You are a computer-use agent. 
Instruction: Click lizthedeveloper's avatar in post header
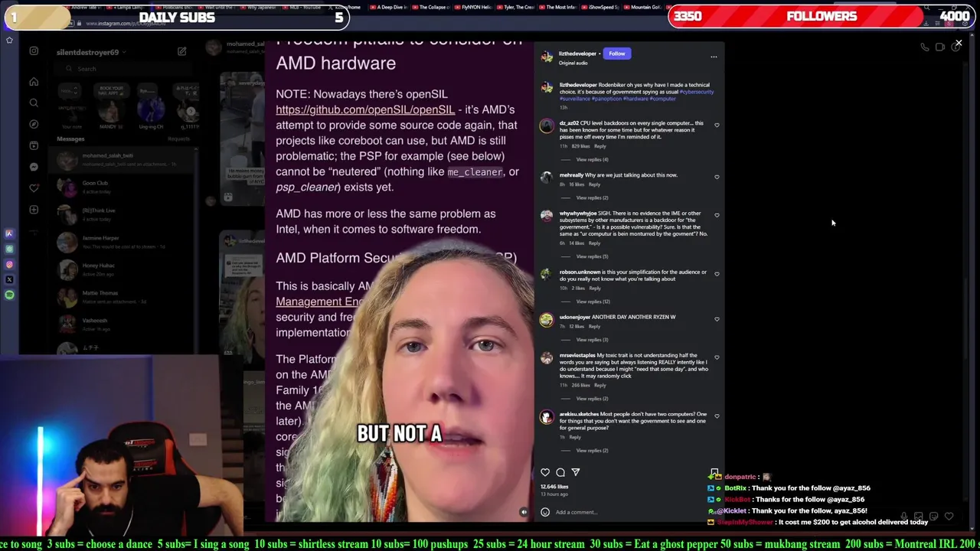[x=547, y=57]
